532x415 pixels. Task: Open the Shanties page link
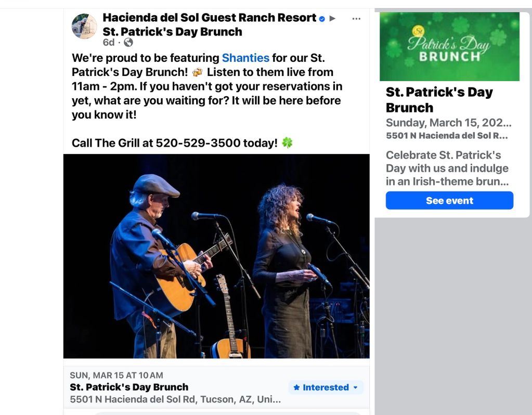245,58
